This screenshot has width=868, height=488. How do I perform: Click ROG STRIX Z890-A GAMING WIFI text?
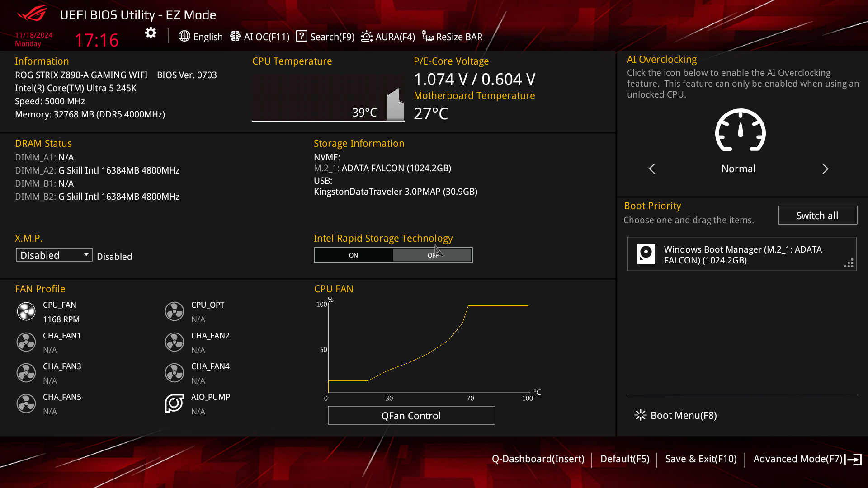tap(81, 75)
